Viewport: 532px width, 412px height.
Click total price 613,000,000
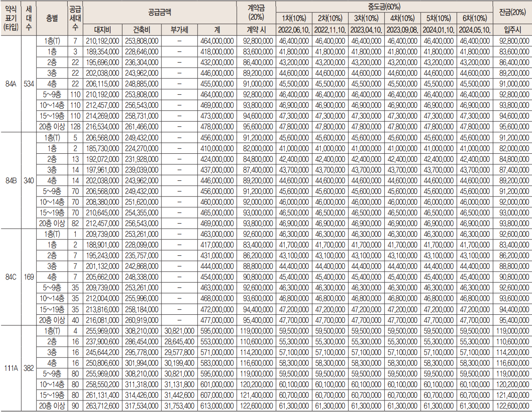(x=217, y=406)
